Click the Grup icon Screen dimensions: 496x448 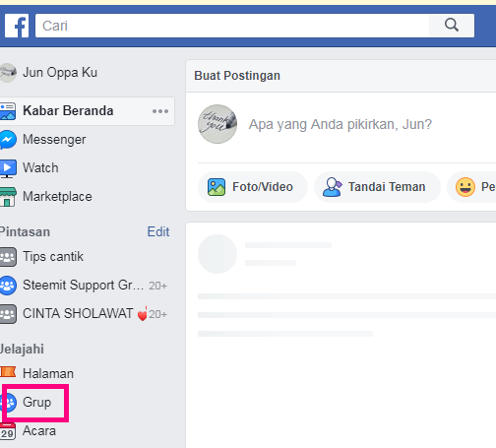8,403
